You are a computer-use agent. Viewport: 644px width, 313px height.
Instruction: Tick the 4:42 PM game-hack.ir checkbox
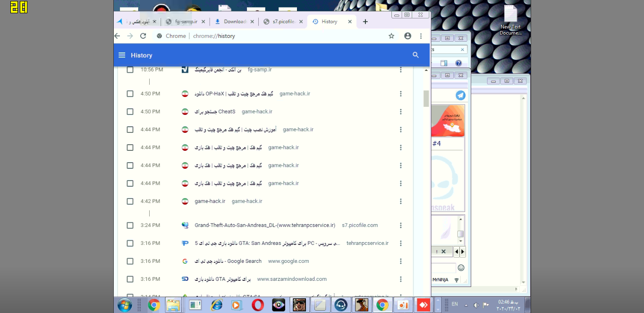(x=130, y=201)
